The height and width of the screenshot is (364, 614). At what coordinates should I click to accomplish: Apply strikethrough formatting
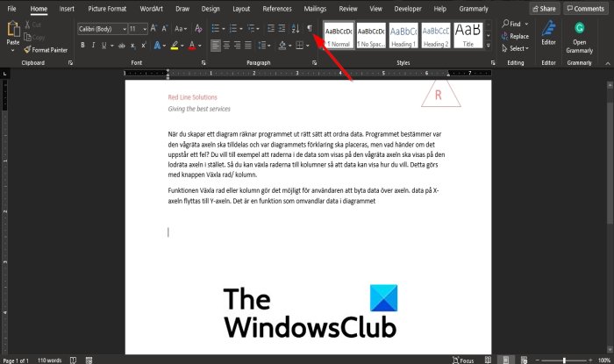122,46
